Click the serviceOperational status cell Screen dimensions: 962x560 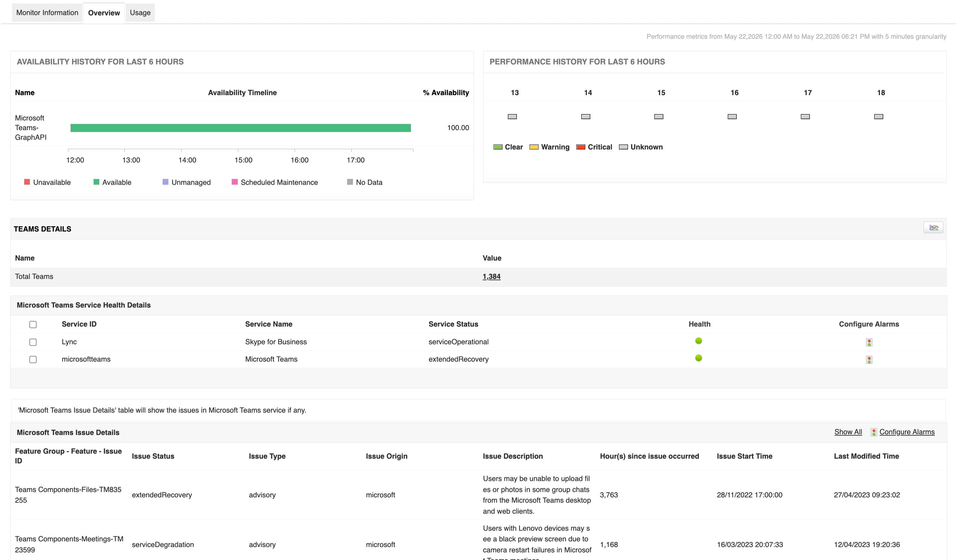(458, 342)
